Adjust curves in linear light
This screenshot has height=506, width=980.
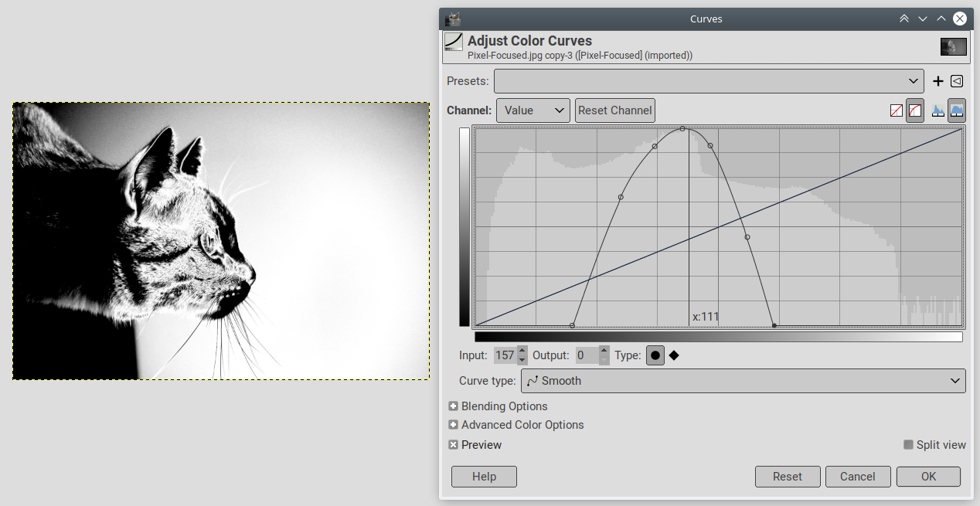pyautogui.click(x=897, y=110)
